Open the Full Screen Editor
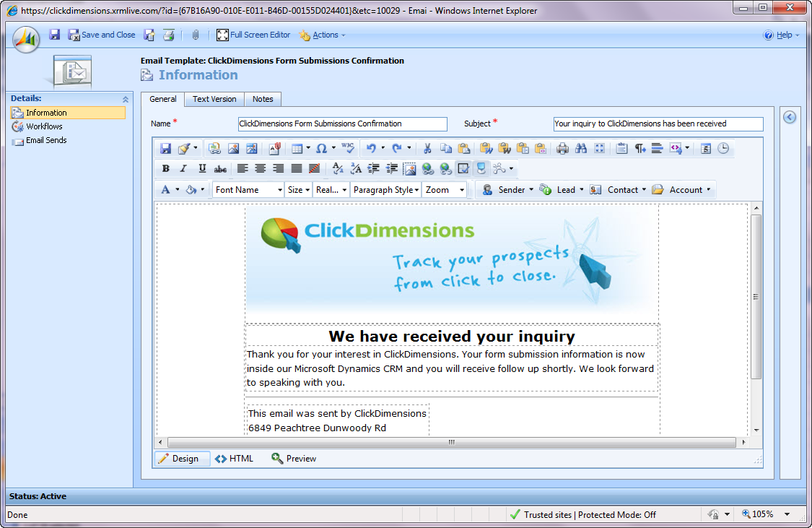The image size is (812, 528). coord(254,35)
